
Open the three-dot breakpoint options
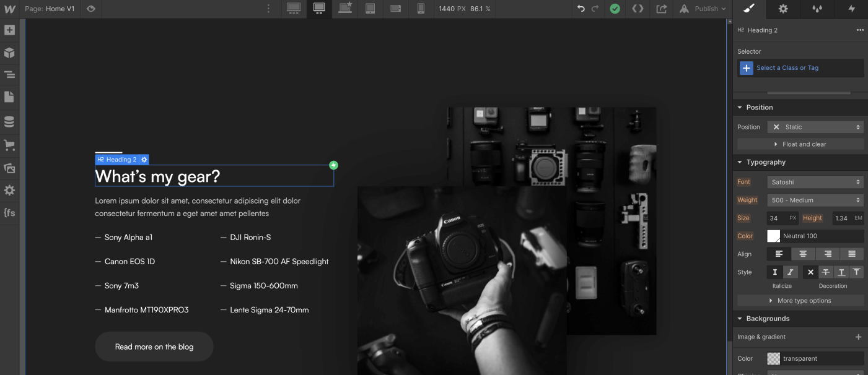[x=268, y=9]
